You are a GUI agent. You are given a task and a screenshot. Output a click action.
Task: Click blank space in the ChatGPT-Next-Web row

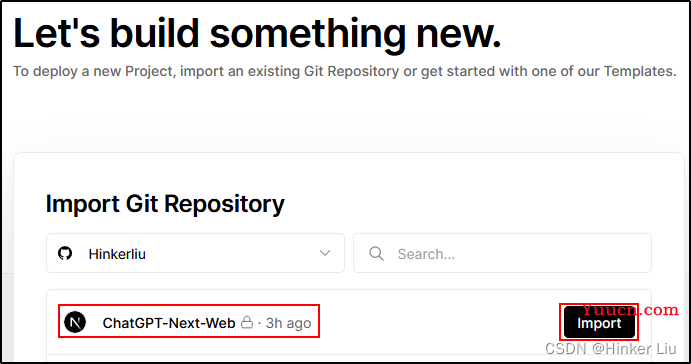pyautogui.click(x=441, y=323)
